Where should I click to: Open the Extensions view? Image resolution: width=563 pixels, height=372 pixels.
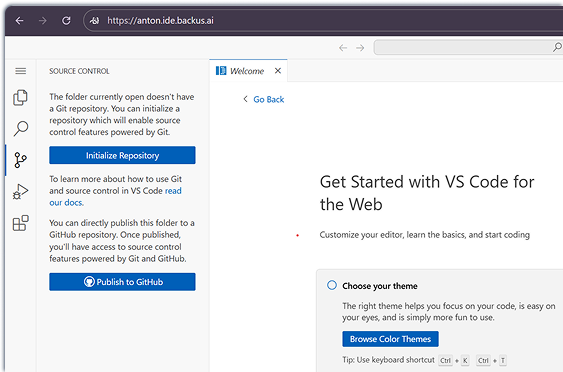[21, 223]
